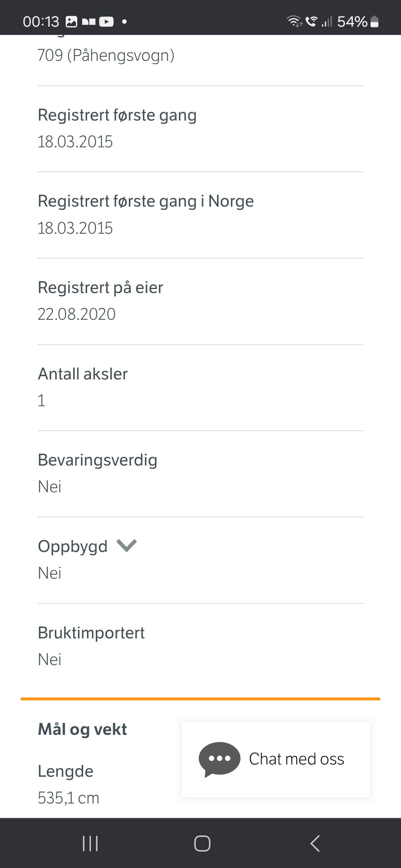Viewport: 401px width, 868px height.
Task: Click the "Chat med oss" text
Action: pyautogui.click(x=297, y=759)
